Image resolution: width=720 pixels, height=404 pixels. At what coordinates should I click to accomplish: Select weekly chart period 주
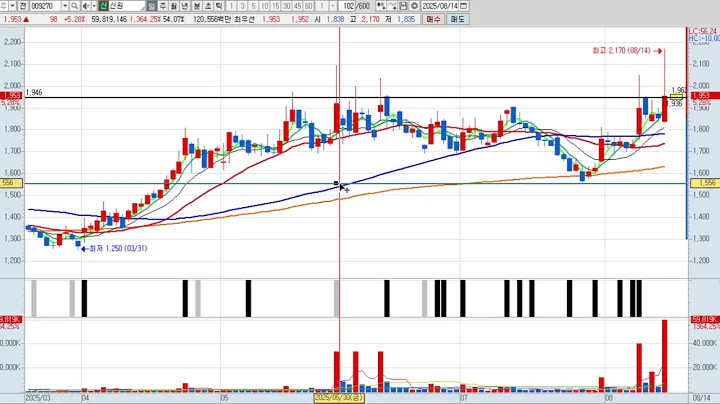pyautogui.click(x=163, y=6)
